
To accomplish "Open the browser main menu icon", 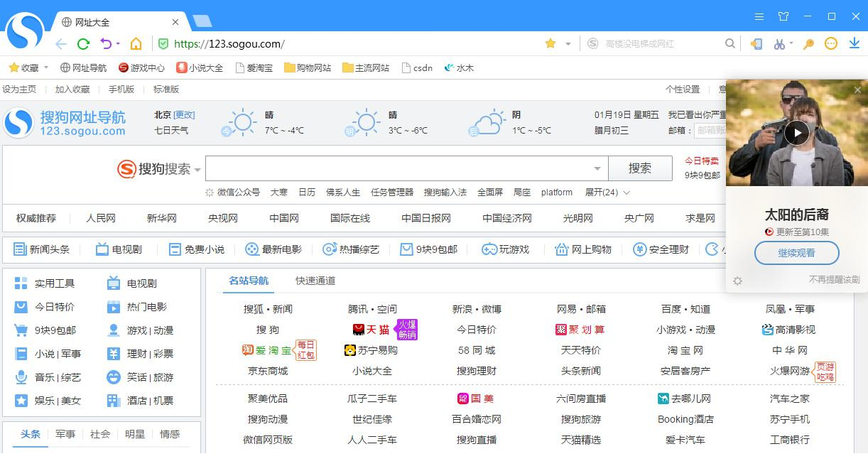I will point(759,16).
